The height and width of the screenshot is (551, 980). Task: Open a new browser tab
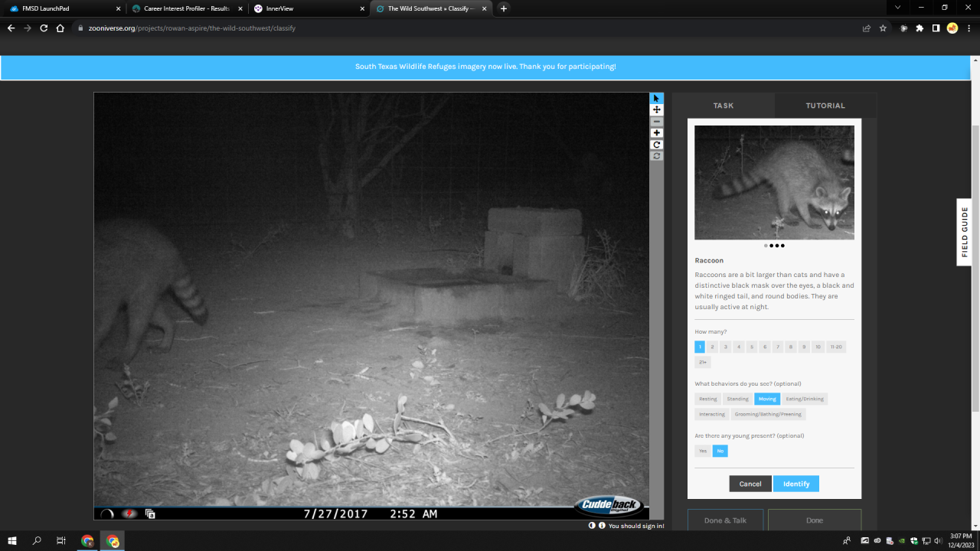click(503, 8)
